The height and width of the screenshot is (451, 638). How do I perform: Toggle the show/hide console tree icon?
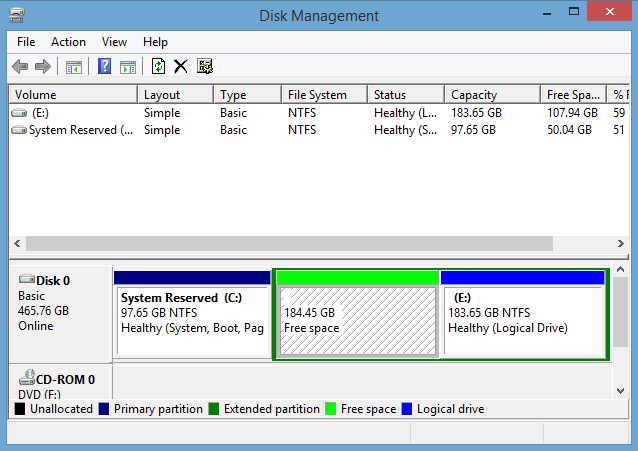74,67
